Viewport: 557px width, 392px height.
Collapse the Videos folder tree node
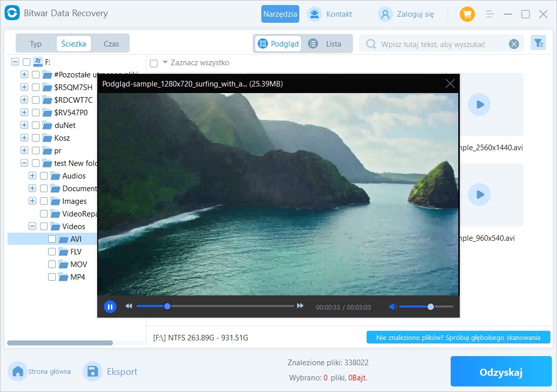coord(32,227)
